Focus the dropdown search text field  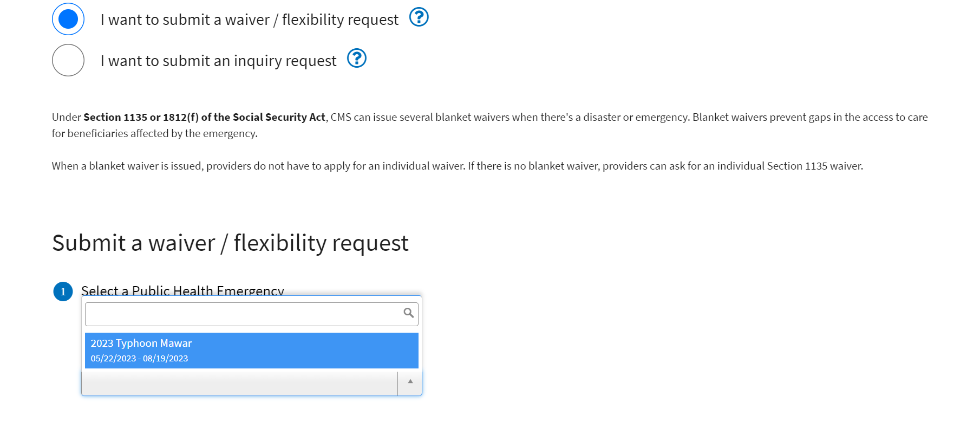pos(244,314)
